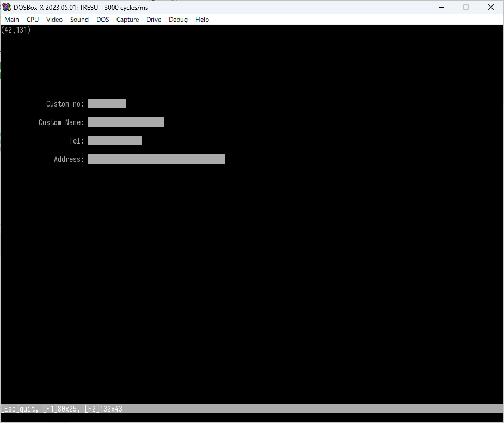Viewport: 504px width, 423px height.
Task: Open the DOS menu
Action: [102, 20]
